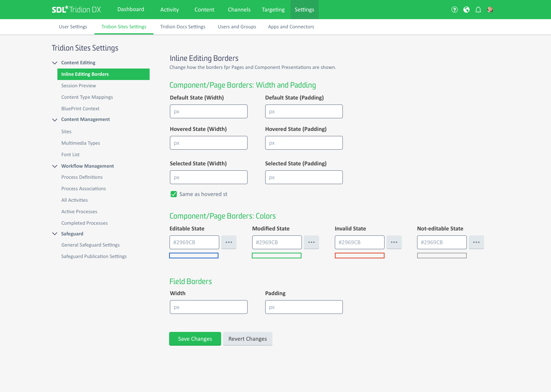Click the globe language icon
Viewport: 551px width, 392px height.
(466, 10)
